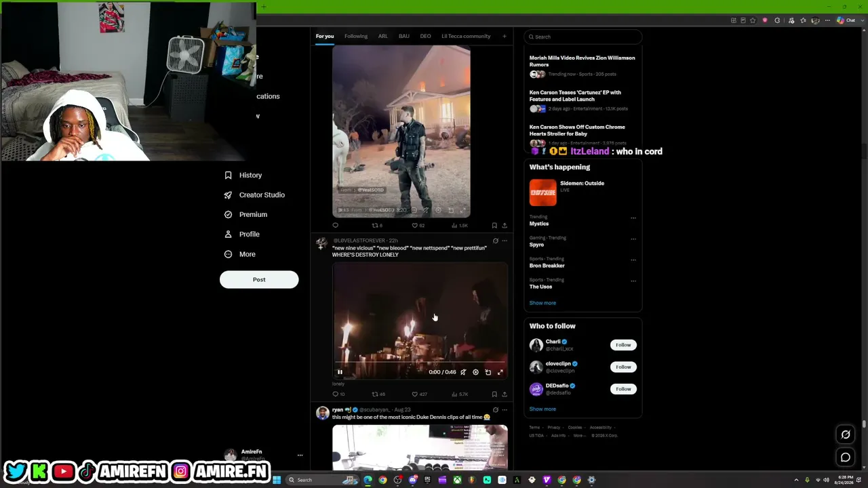Image resolution: width=868 pixels, height=488 pixels.
Task: Click the browser profile avatar icon
Action: tap(816, 20)
